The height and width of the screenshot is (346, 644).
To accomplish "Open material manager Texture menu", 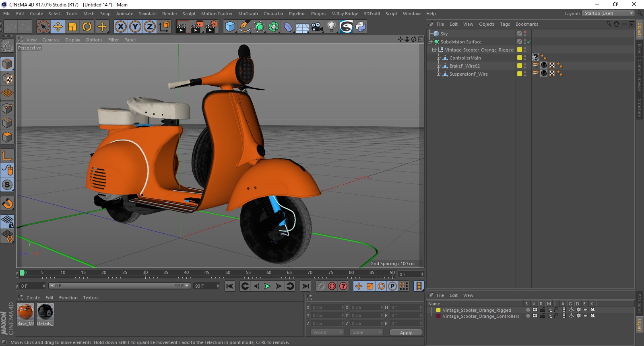I will click(91, 298).
